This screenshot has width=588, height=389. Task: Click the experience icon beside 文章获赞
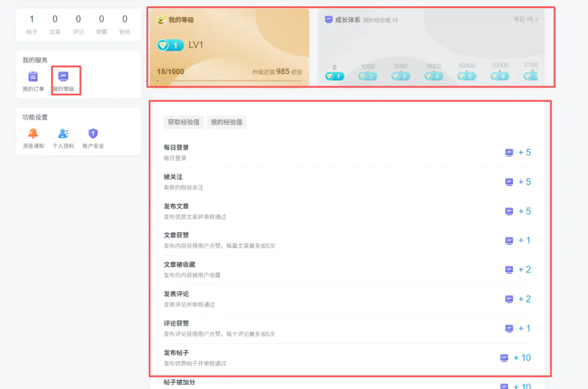(508, 240)
